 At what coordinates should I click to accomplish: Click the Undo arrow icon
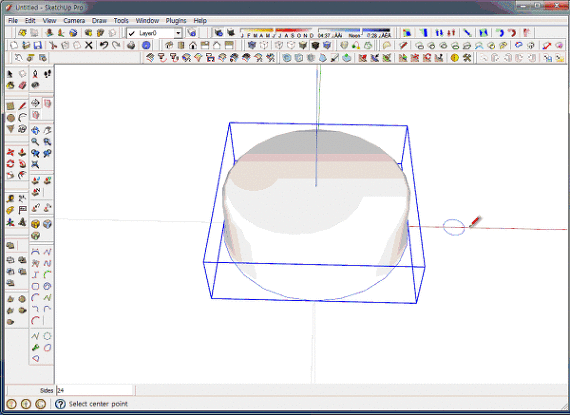[x=104, y=45]
